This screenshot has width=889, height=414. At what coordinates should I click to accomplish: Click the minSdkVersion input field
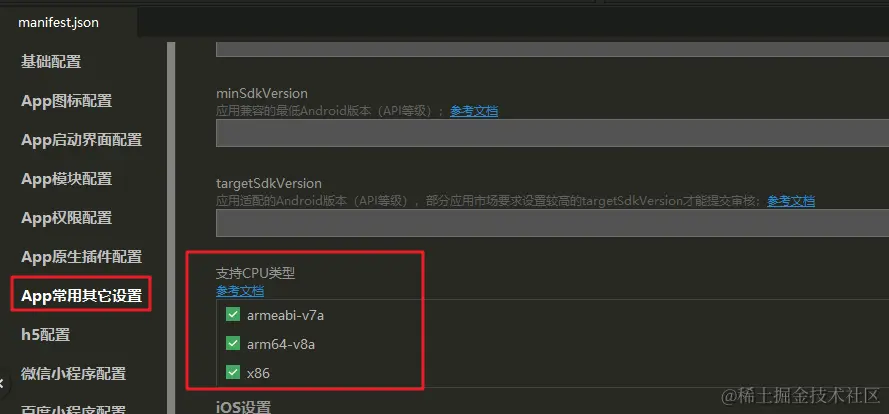point(552,133)
